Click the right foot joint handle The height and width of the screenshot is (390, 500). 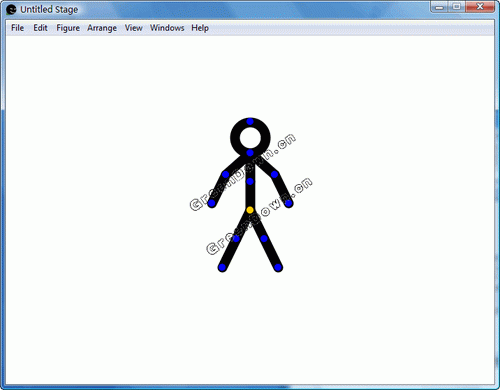tap(278, 267)
